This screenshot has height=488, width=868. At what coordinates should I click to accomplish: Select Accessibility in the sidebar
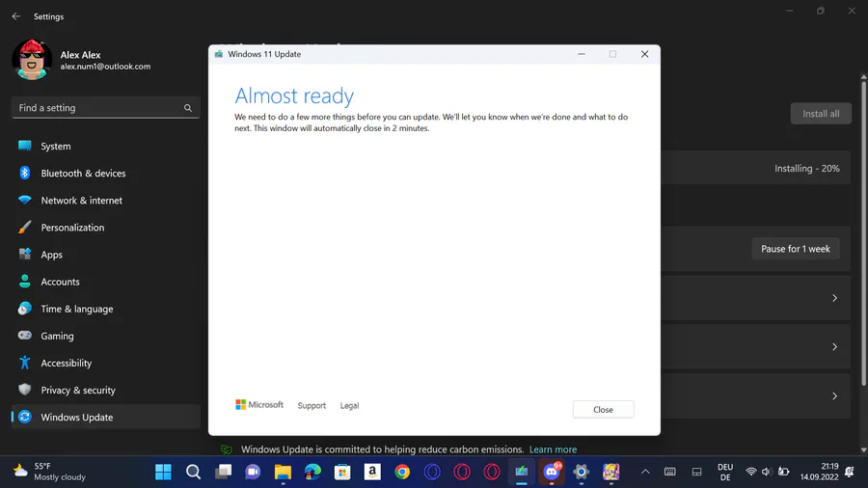(x=106, y=363)
